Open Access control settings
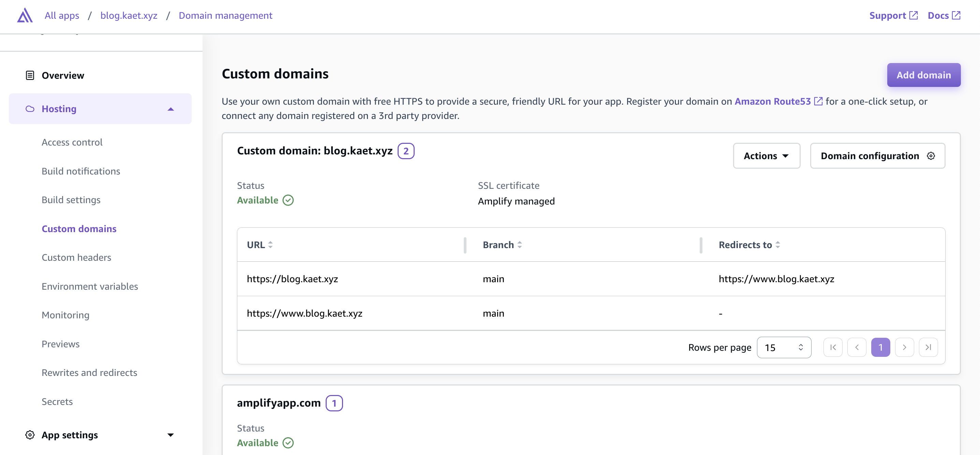980x455 pixels. click(72, 142)
